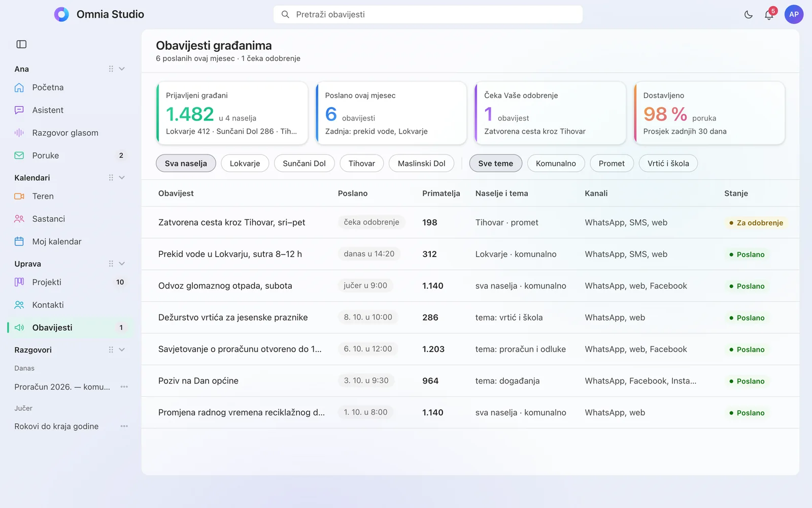
Task: Click drag handle beside Uprava section
Action: pyautogui.click(x=111, y=264)
